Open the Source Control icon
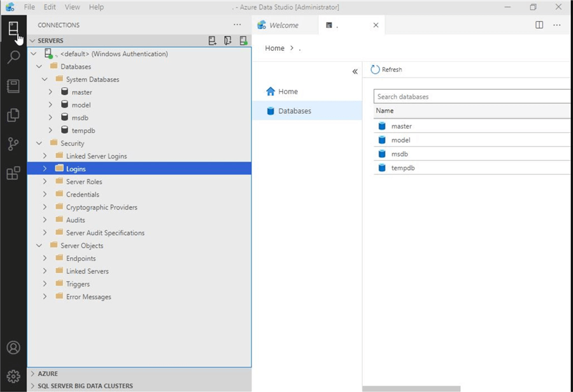Screen dimensions: 573x392 click(13, 144)
